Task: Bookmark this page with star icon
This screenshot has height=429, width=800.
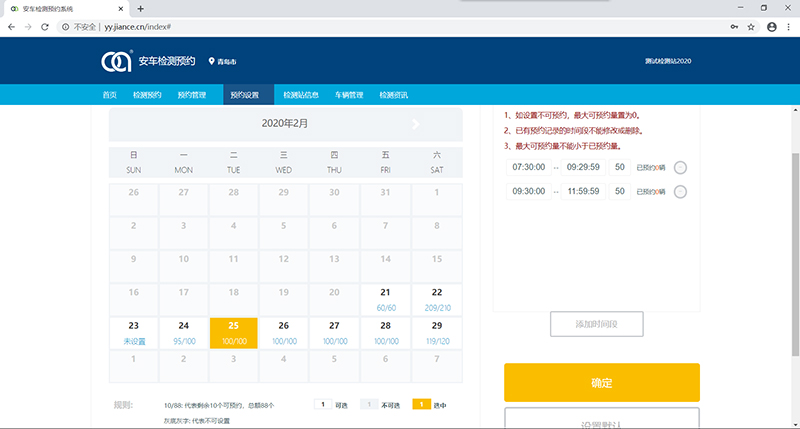Action: (751, 27)
